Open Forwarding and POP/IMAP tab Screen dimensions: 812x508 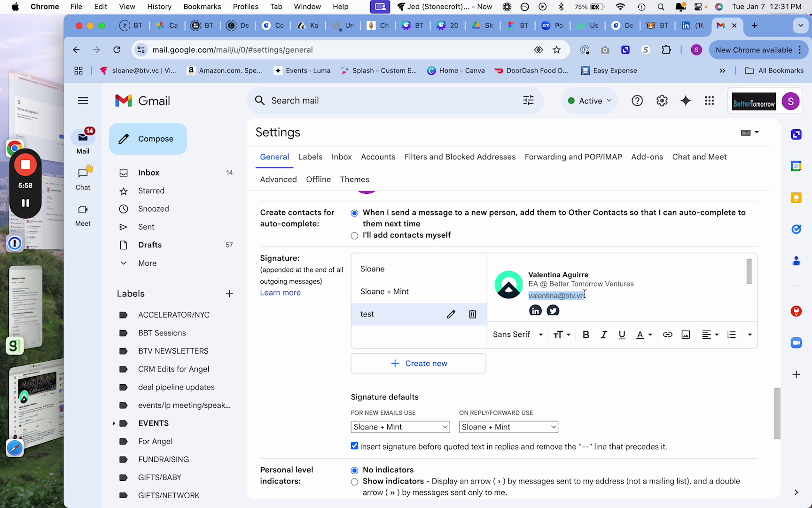(x=573, y=157)
